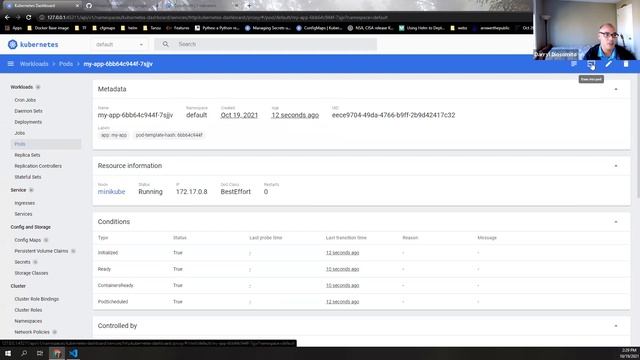Open Cluster Role Bindings in sidebar
640x360 pixels.
[x=37, y=299]
